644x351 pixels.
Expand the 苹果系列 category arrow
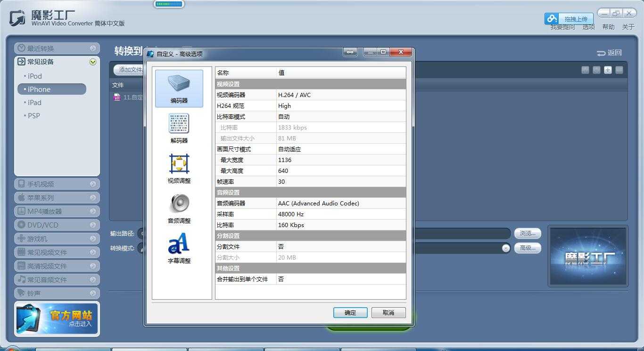(93, 197)
